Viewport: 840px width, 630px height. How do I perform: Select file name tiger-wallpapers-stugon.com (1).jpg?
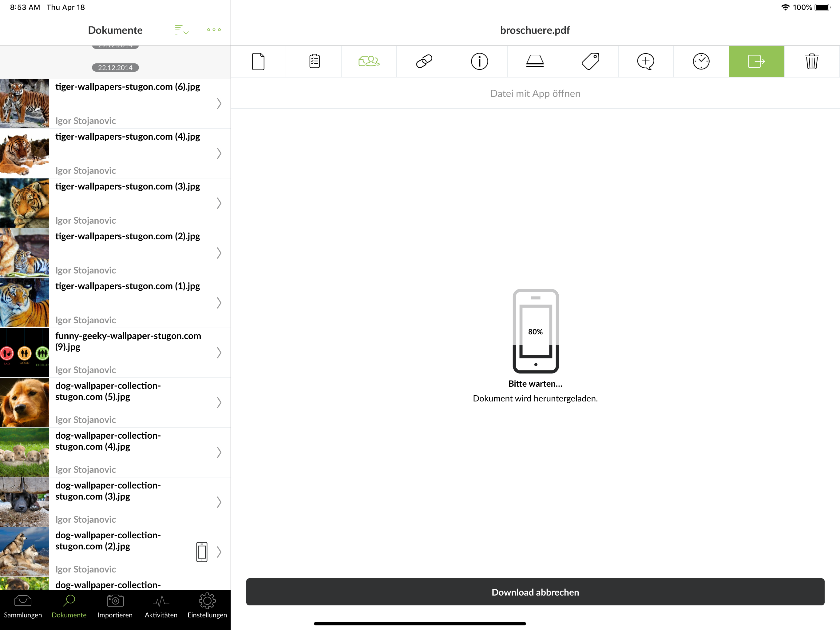(128, 286)
